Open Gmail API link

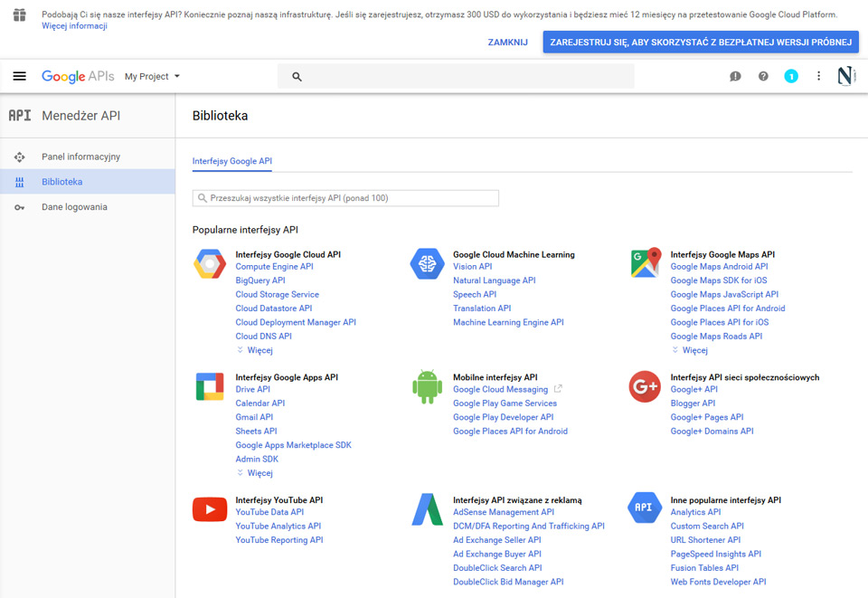(x=254, y=417)
